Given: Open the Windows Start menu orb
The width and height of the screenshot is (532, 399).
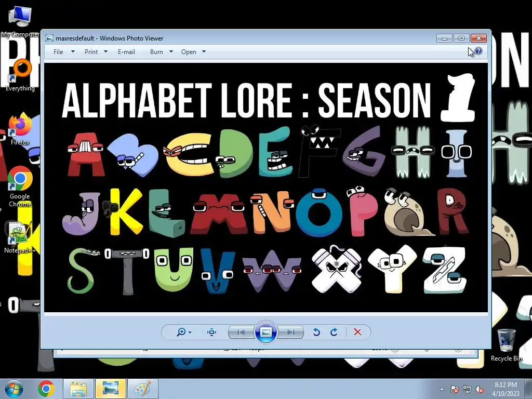Looking at the screenshot, I should (x=14, y=389).
